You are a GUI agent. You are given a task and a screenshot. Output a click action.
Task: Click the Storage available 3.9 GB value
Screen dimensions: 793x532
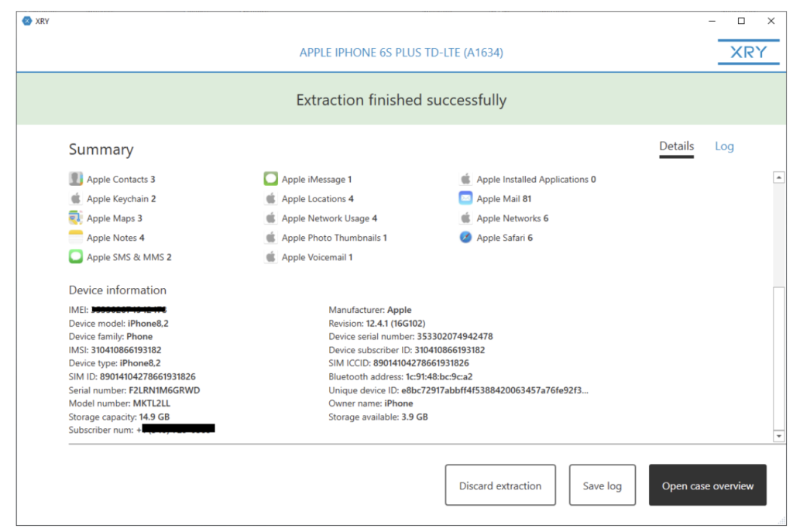click(415, 417)
